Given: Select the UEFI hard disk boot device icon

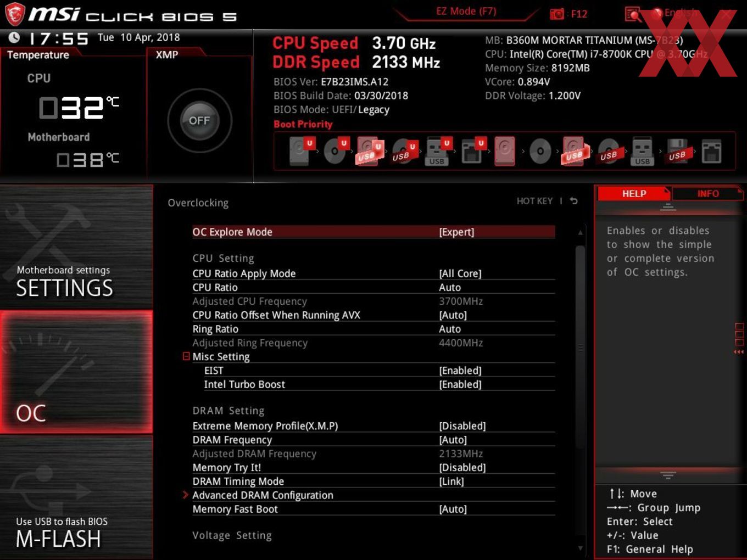Looking at the screenshot, I should tap(301, 151).
